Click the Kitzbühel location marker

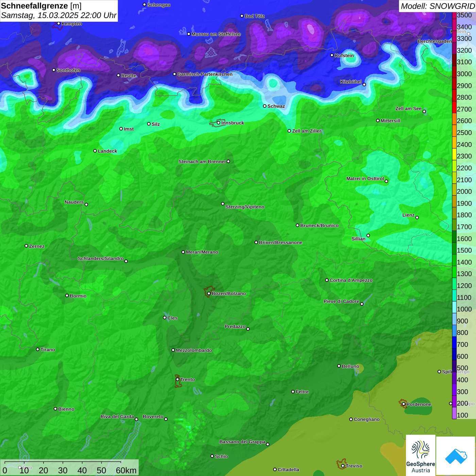coord(364,85)
